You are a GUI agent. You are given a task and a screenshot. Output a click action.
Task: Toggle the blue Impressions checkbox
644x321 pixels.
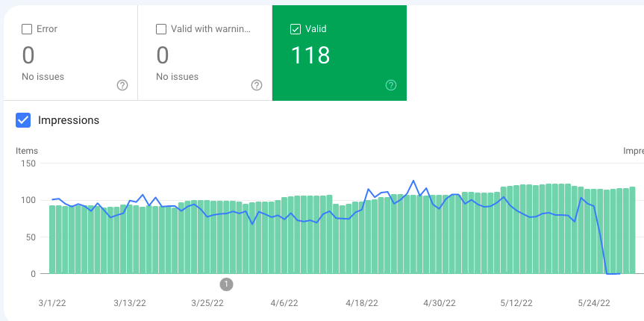pyautogui.click(x=23, y=120)
